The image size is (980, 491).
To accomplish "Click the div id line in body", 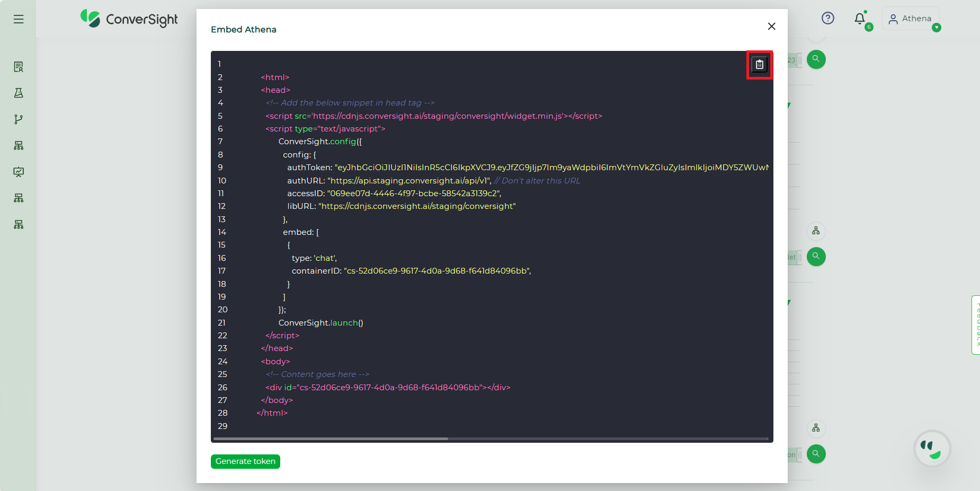I will 388,388.
